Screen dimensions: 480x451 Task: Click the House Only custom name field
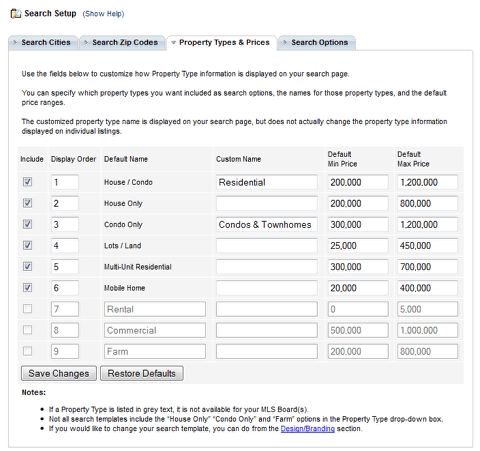tap(267, 203)
